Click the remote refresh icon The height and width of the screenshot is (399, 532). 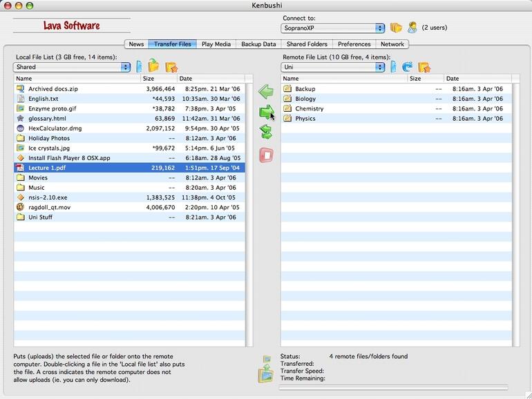[407, 67]
